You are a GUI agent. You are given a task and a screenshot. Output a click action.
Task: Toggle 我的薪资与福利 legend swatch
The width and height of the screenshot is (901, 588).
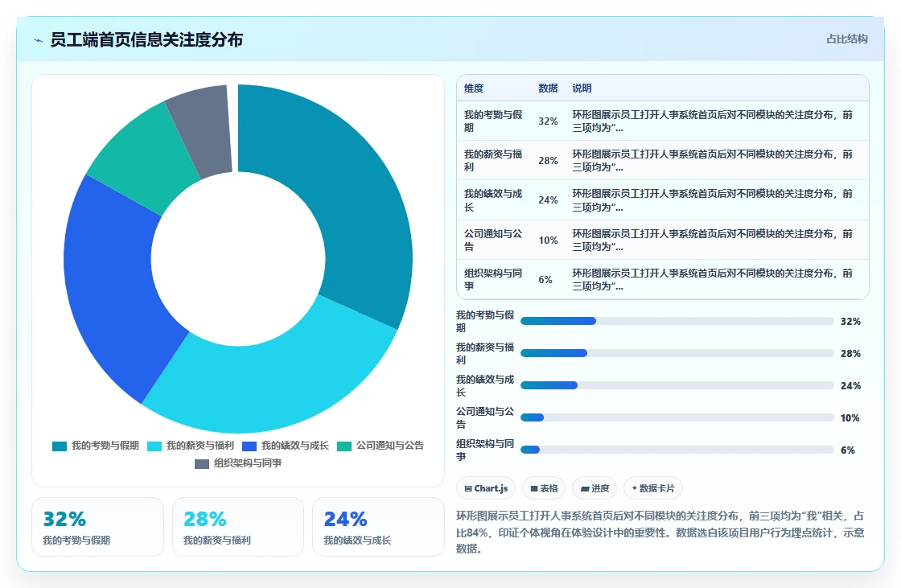click(x=154, y=446)
